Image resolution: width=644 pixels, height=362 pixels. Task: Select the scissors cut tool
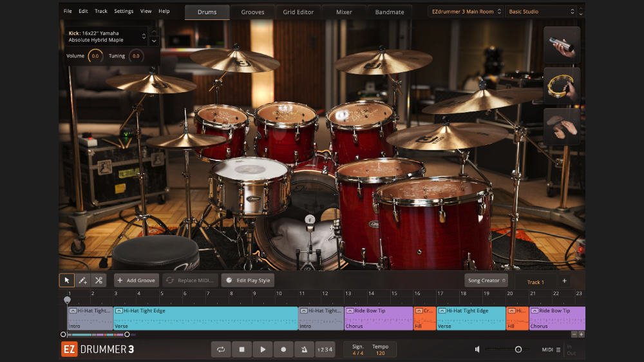pyautogui.click(x=99, y=280)
